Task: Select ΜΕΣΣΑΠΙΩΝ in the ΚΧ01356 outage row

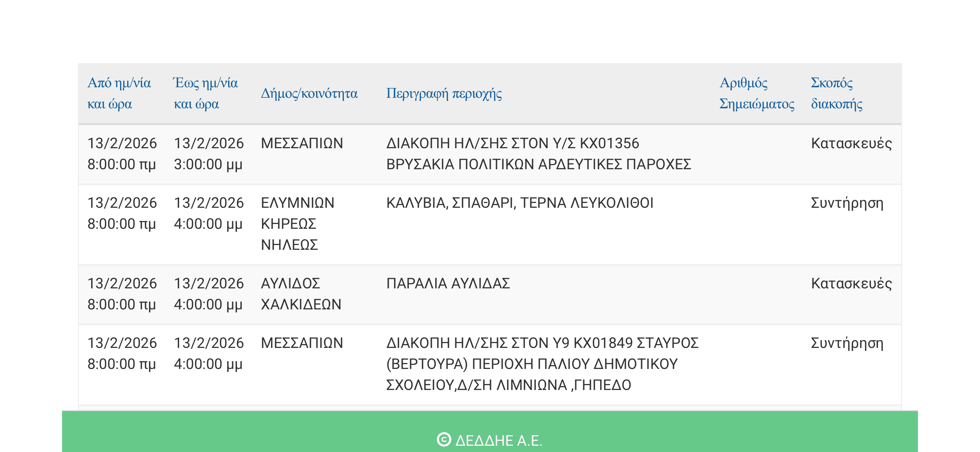Action: click(x=302, y=143)
